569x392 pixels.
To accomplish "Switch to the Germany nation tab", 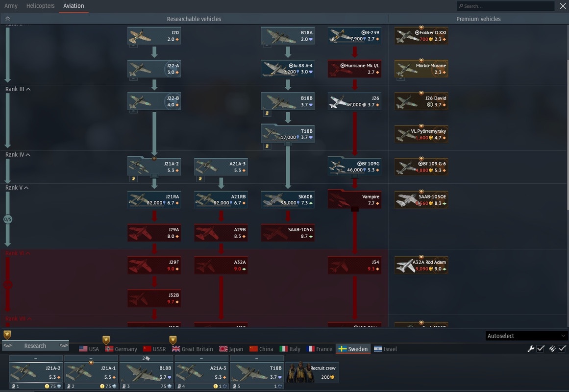I will pos(121,349).
